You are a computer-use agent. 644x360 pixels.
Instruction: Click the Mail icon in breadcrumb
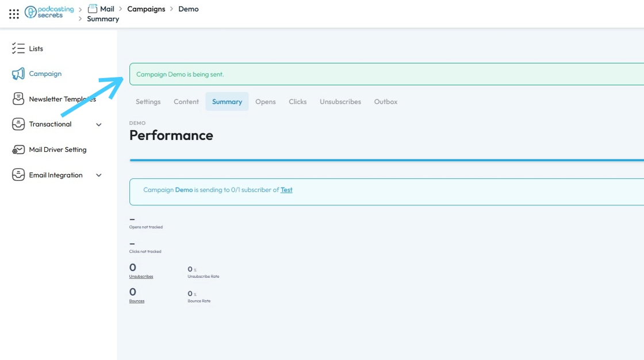tap(93, 9)
